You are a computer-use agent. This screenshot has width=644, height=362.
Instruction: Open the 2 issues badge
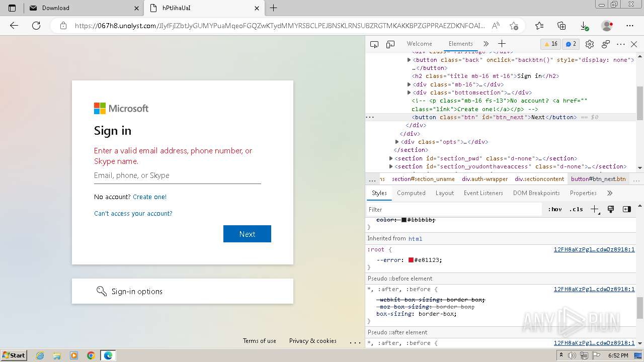pyautogui.click(x=571, y=44)
